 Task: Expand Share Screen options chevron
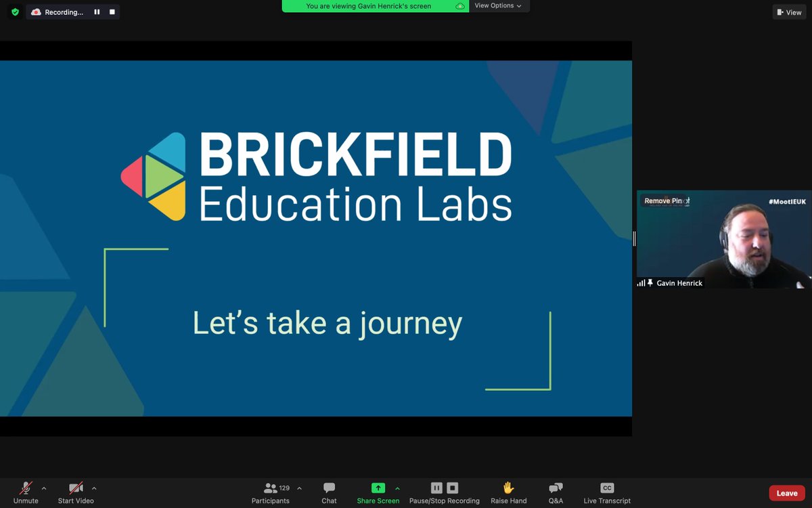(x=397, y=488)
